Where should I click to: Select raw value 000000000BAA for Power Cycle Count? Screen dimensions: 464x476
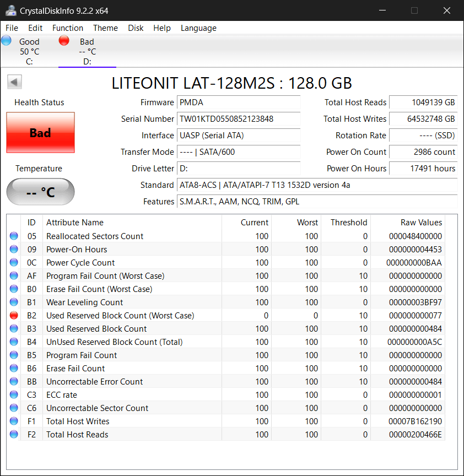(x=414, y=262)
